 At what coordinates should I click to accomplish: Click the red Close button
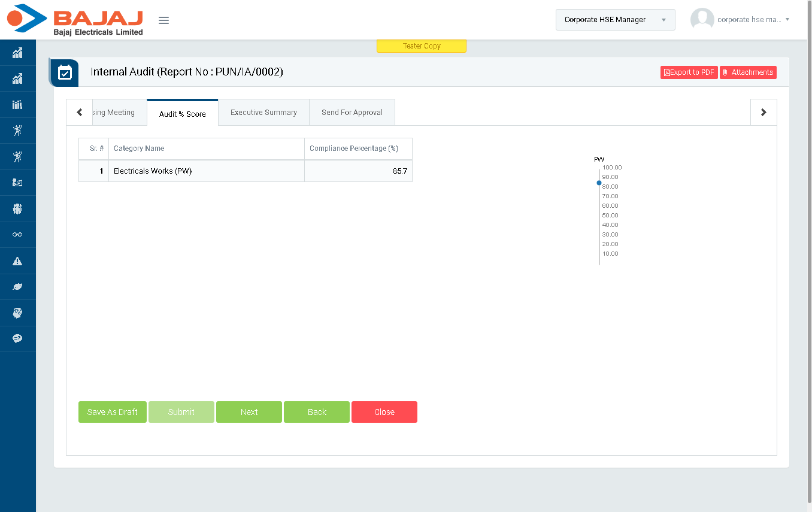(x=384, y=412)
